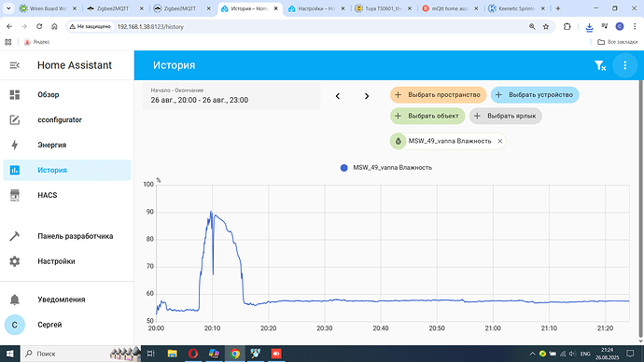Viewport: 644px width, 362px height.
Task: Open browser downloads
Action: 589,27
